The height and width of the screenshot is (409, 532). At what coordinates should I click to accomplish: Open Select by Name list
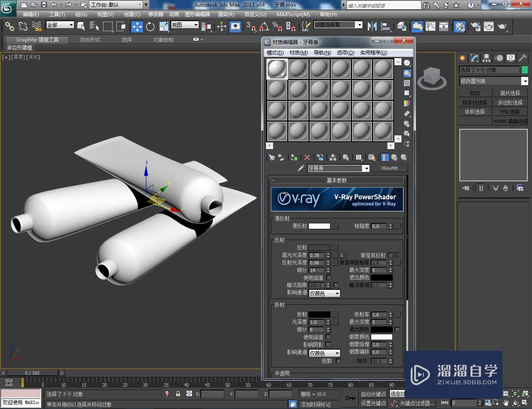pos(94,27)
